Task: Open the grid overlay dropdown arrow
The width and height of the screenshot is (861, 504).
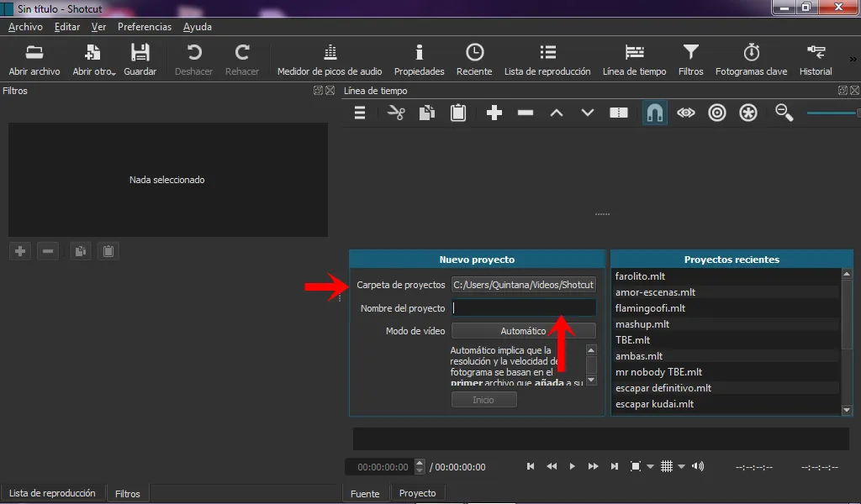Action: pyautogui.click(x=681, y=467)
